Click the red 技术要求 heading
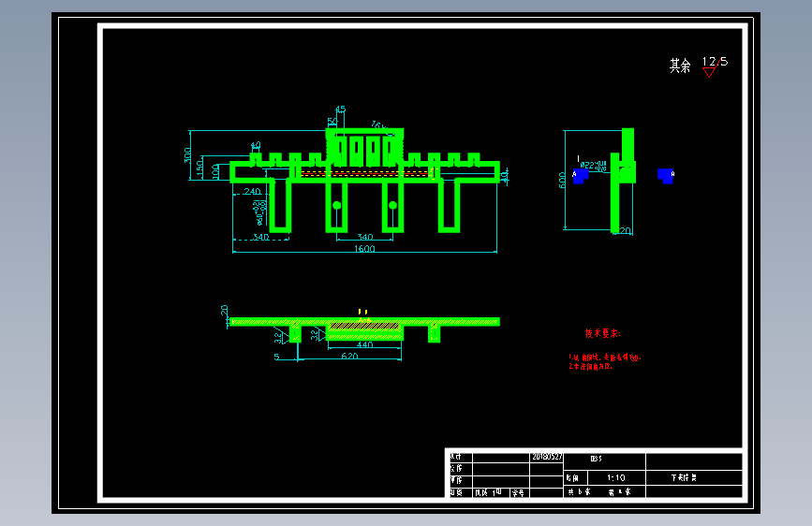 click(603, 333)
